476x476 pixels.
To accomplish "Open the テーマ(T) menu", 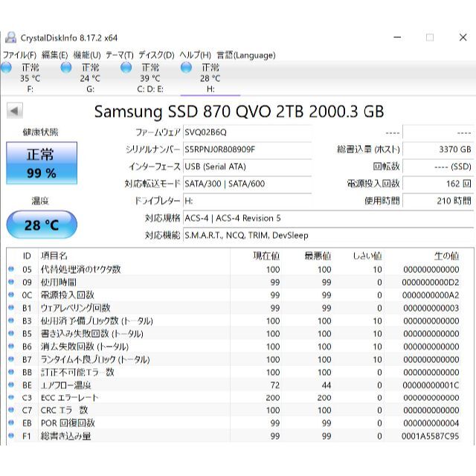I will pyautogui.click(x=120, y=55).
